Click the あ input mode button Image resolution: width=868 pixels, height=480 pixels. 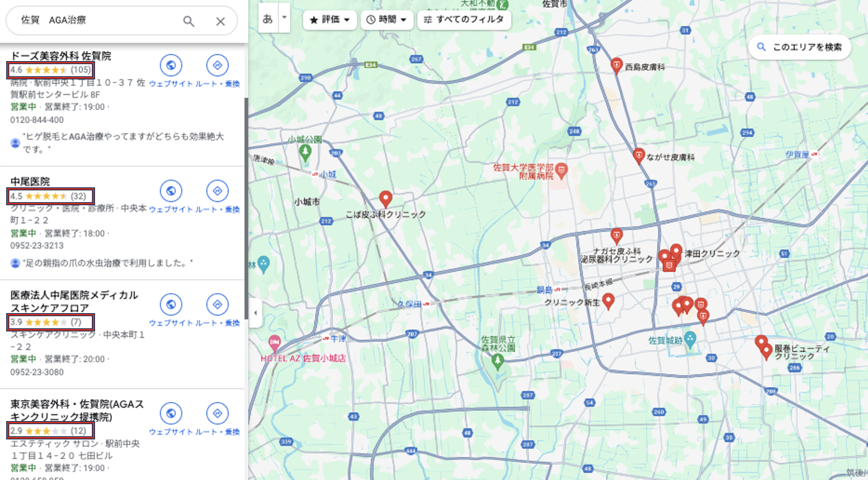pos(268,18)
